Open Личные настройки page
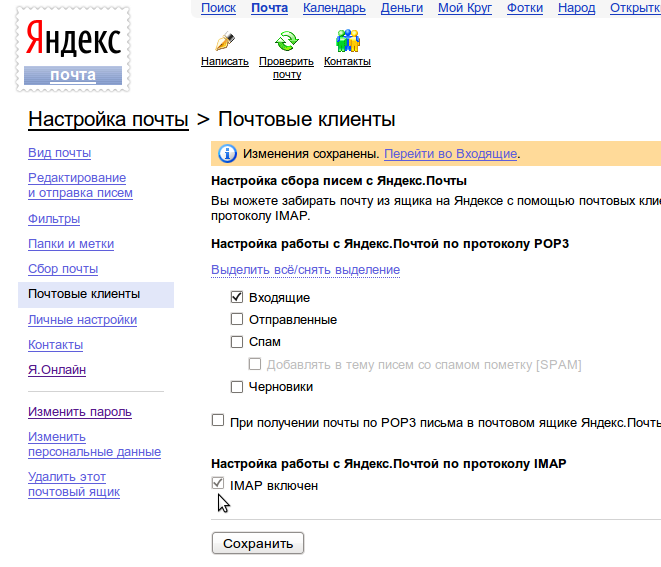 (x=83, y=320)
